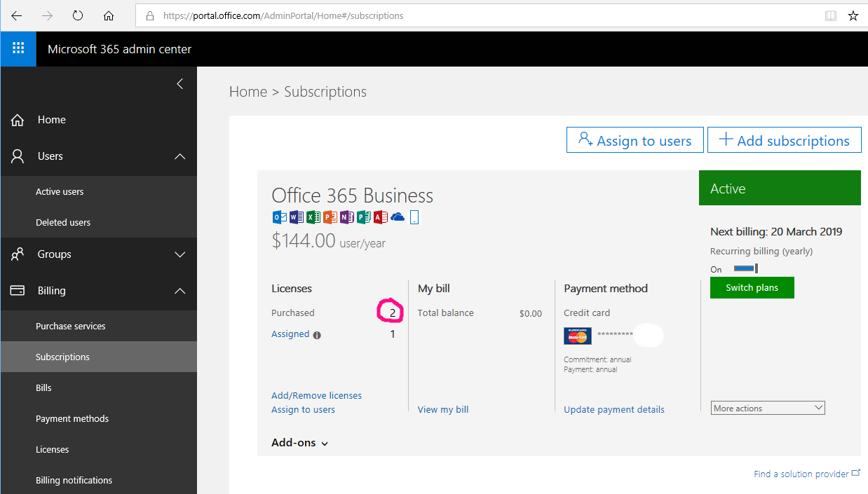Click the OneNote app icon
868x494 pixels.
tap(346, 217)
